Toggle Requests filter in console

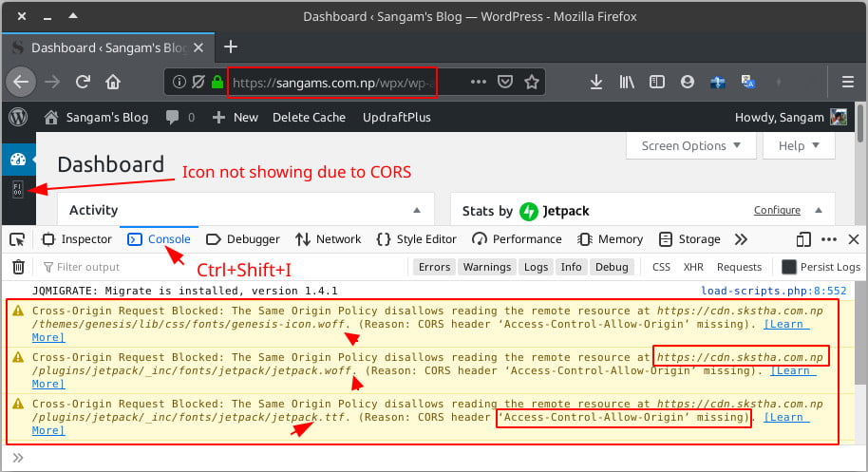click(x=739, y=267)
